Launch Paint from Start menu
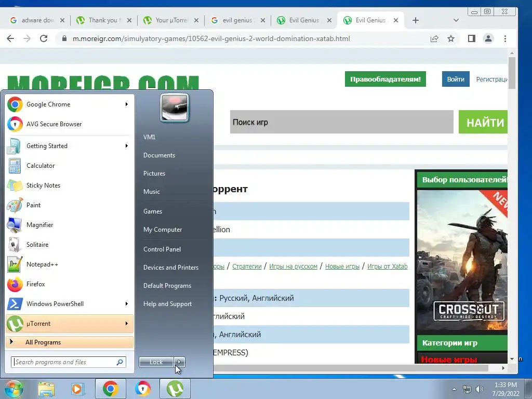 70,205
